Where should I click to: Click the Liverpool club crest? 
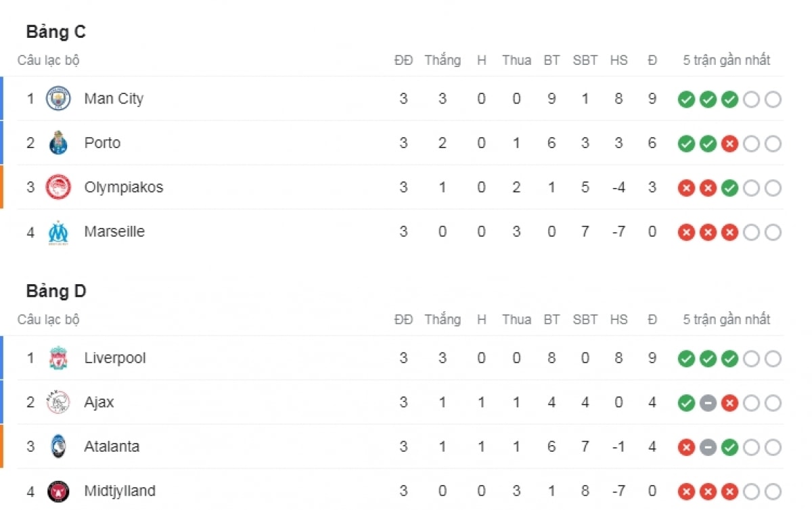point(58,358)
